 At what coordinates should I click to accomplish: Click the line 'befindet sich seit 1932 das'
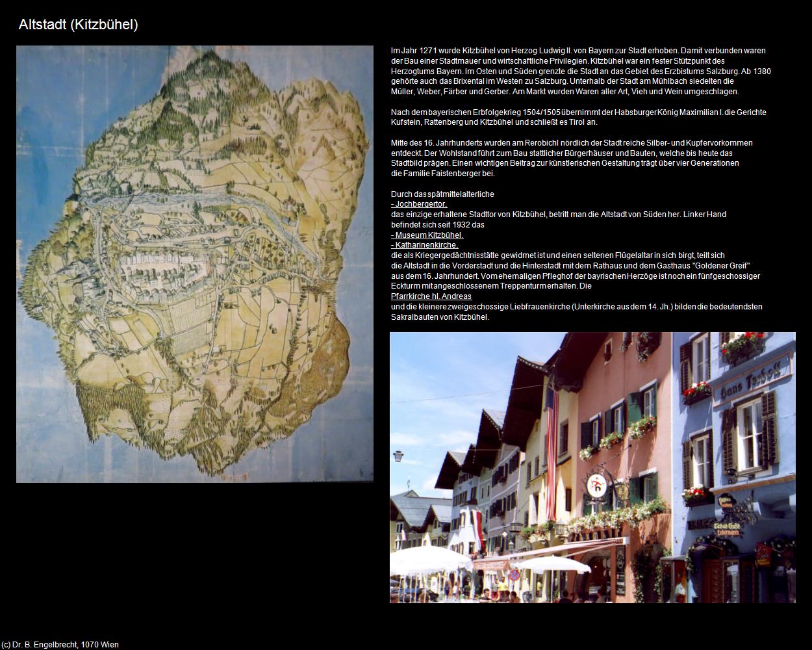coord(438,225)
